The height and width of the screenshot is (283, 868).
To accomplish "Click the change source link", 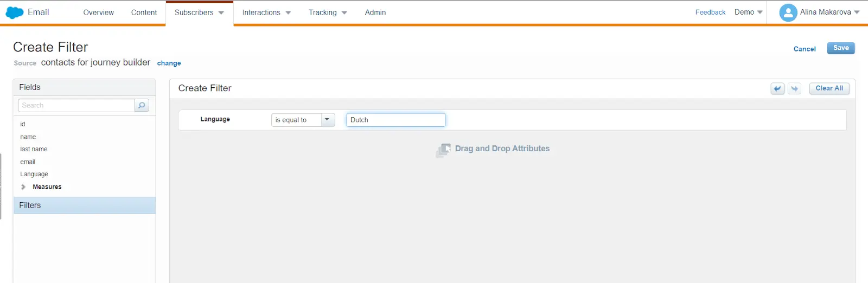I will pyautogui.click(x=169, y=63).
